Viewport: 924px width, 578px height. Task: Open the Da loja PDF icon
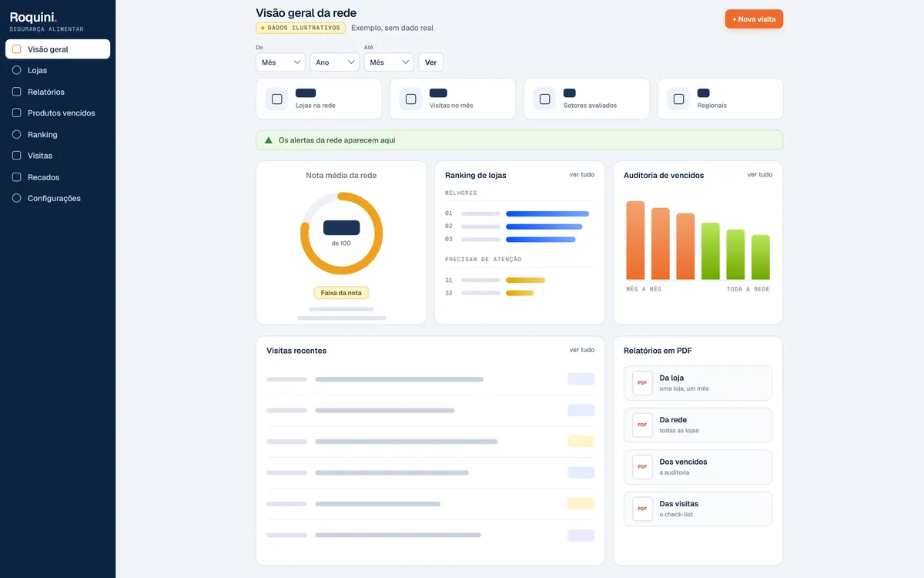click(642, 383)
